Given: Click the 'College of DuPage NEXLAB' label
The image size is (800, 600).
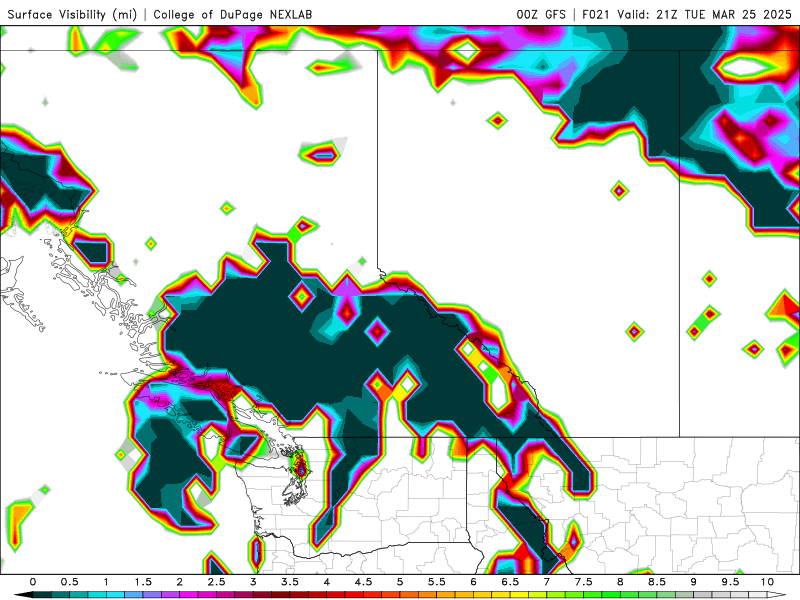Looking at the screenshot, I should click(233, 14).
